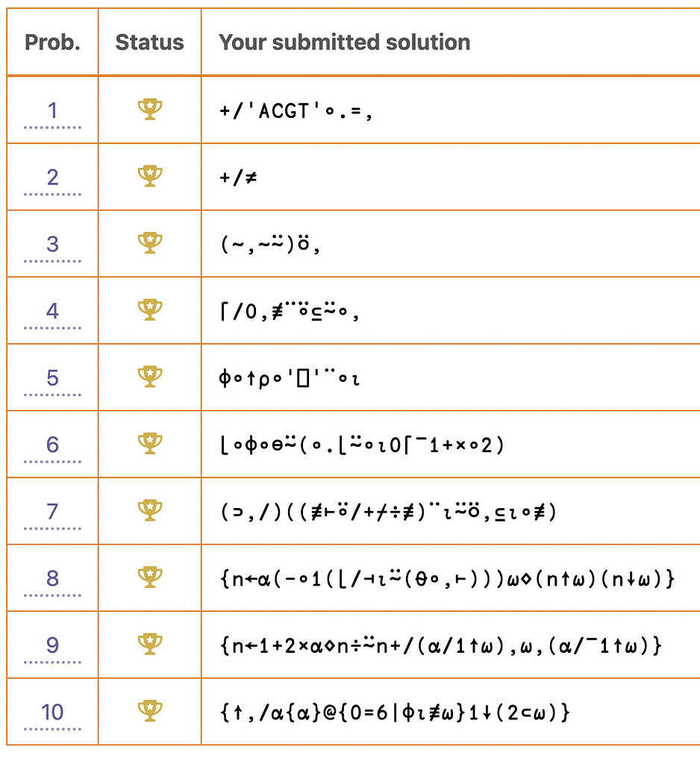Click the Status column header
The width and height of the screenshot is (700, 764).
(x=149, y=43)
